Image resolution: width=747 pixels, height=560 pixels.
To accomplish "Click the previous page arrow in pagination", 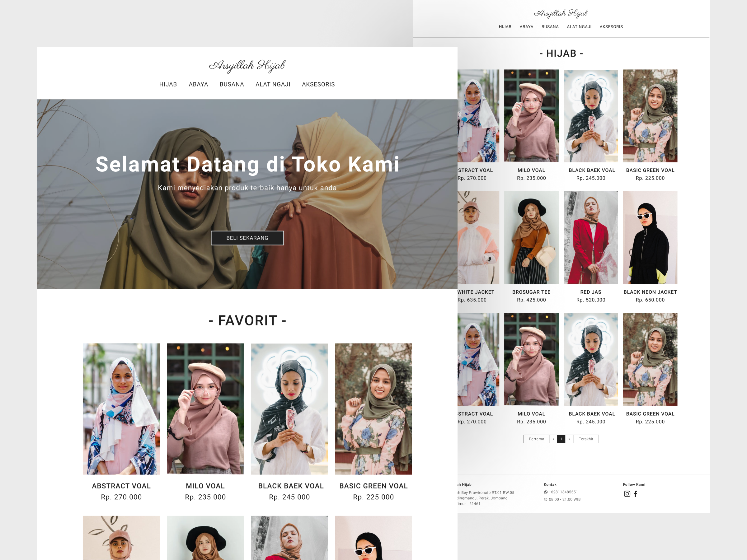I will click(x=553, y=439).
